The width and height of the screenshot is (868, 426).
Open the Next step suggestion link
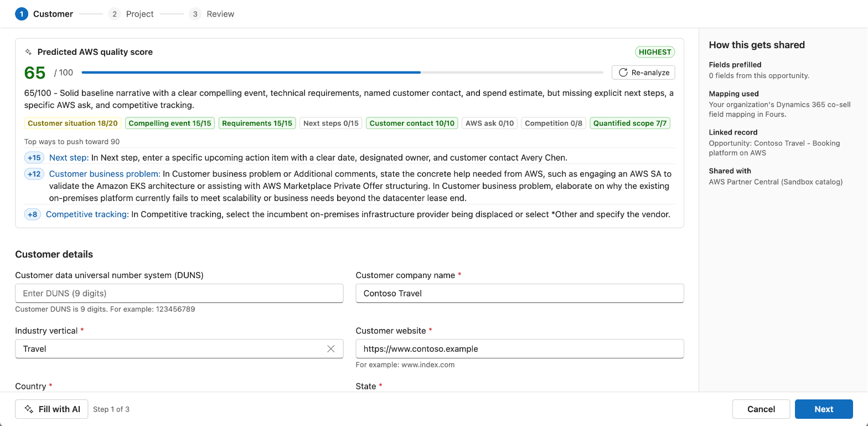69,158
